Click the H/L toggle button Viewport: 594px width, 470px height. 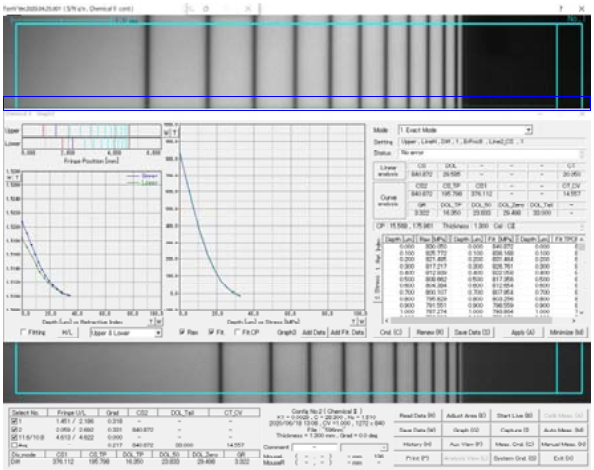tap(67, 333)
